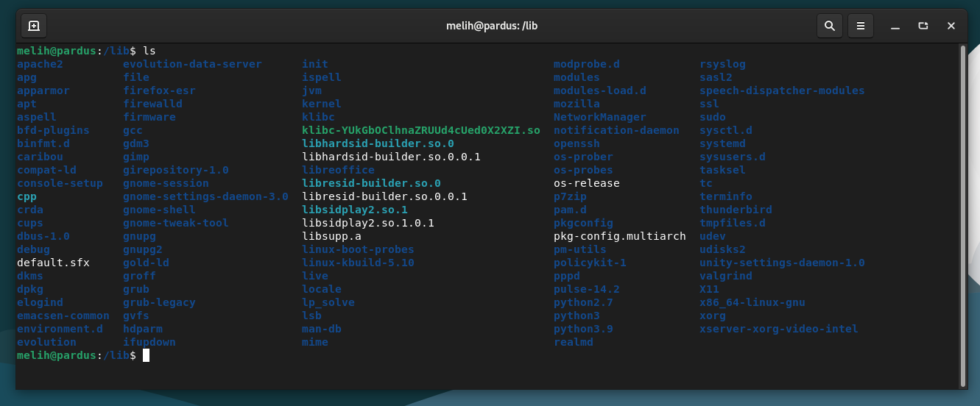
Task: Click the 'libsupp.a' file name
Action: tap(331, 236)
